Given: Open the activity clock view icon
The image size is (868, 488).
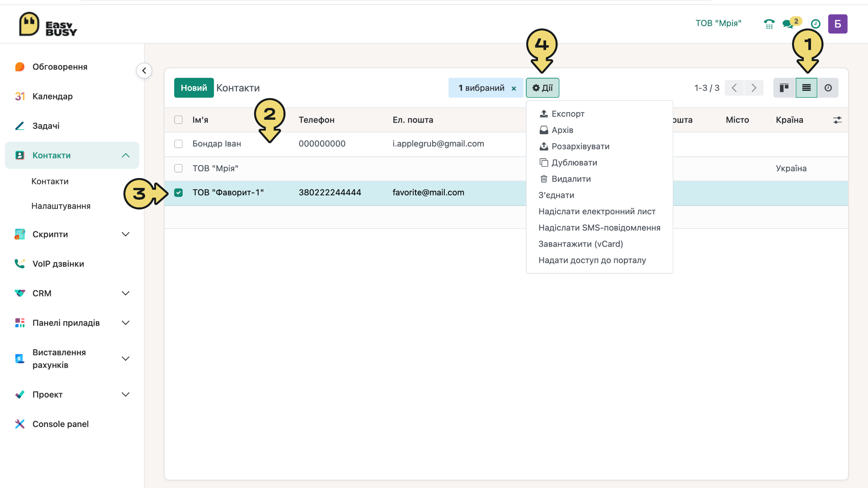Looking at the screenshot, I should pos(828,88).
